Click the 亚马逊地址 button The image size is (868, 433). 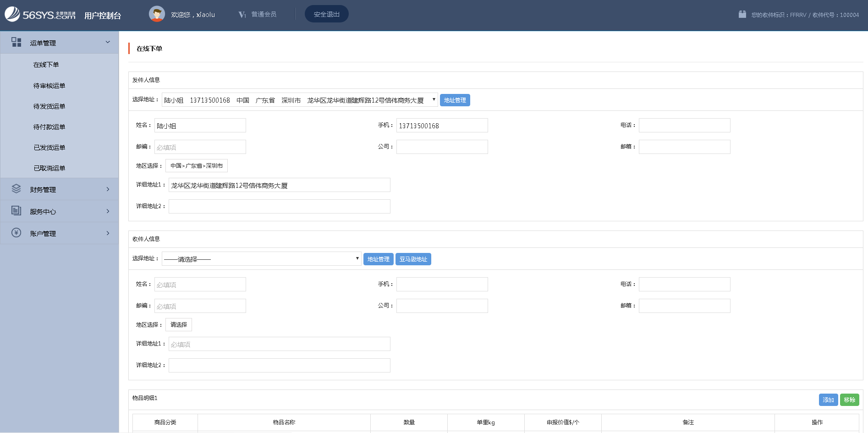[413, 259]
